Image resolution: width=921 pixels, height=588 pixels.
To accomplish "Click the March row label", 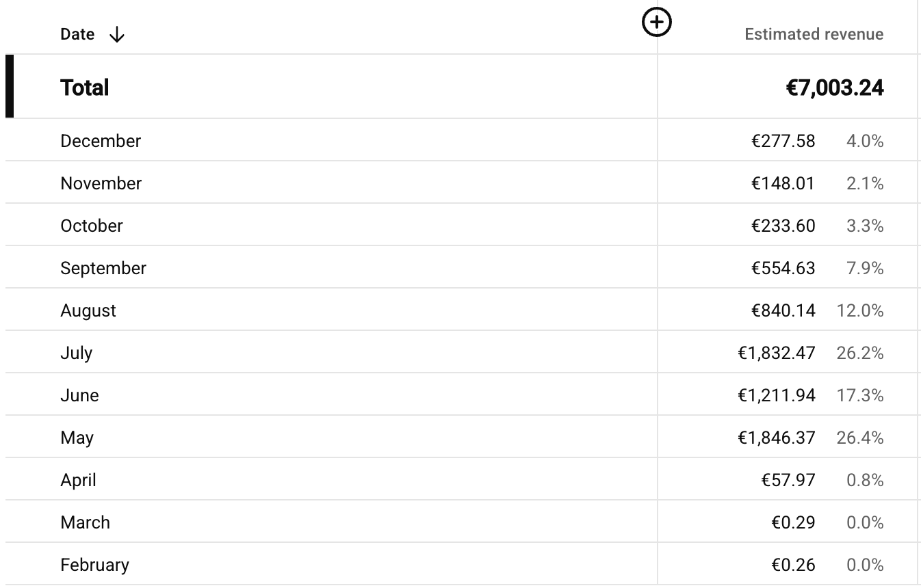I will click(85, 522).
